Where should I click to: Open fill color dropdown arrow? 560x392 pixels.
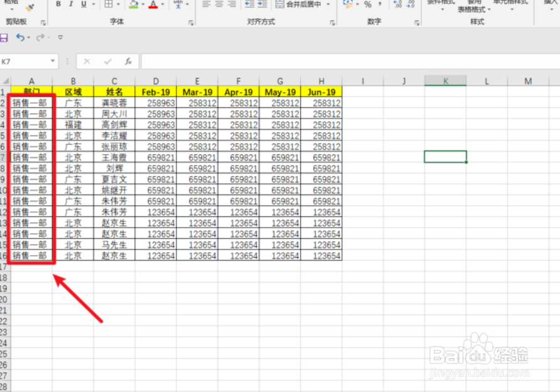[143, 4]
